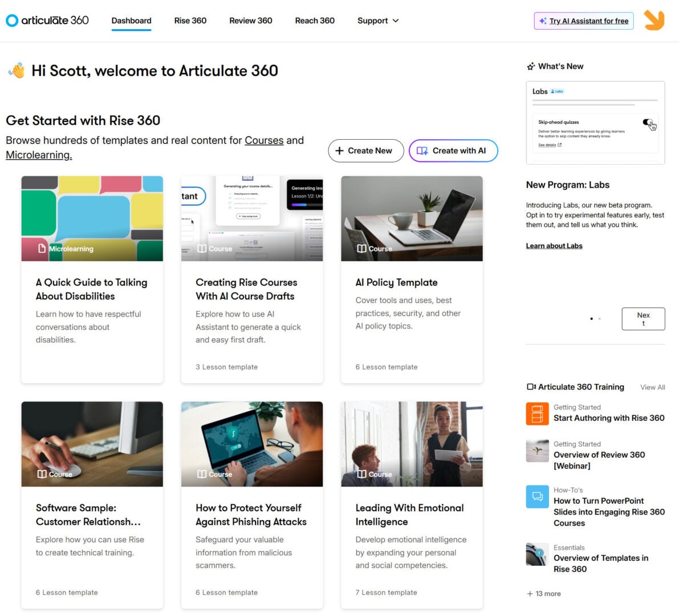This screenshot has width=679, height=616.
Task: Click Course book icon on Emotional Intelligence card
Action: [361, 474]
